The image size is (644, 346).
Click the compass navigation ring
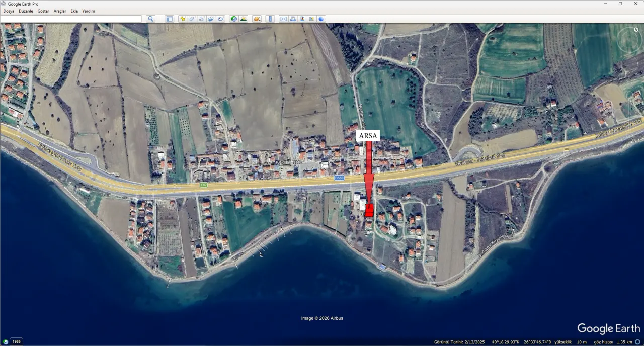coord(629,41)
